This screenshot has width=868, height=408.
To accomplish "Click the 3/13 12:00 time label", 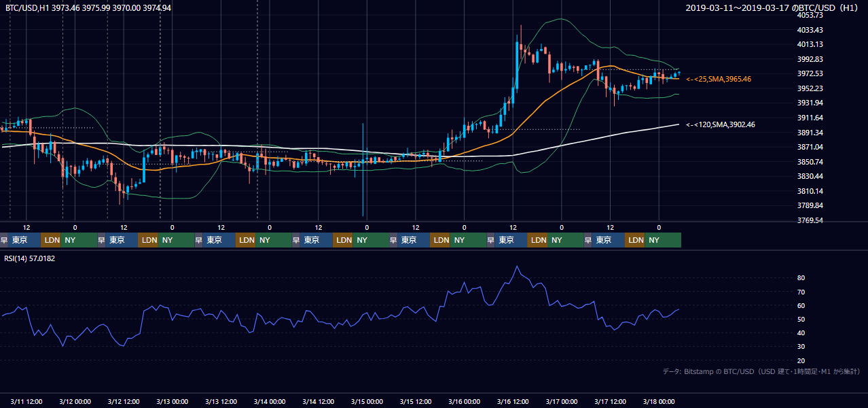I will (221, 401).
